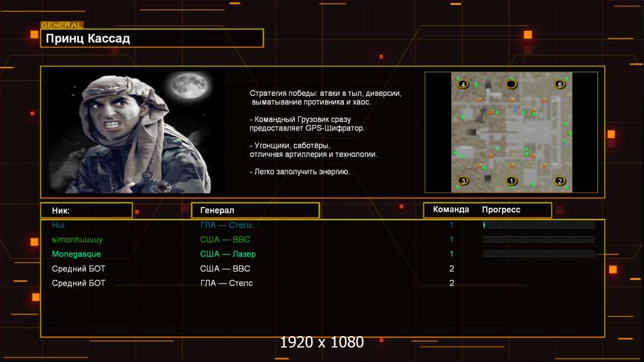Click the "Прогресс" column header
The width and height of the screenshot is (644, 362).
(501, 210)
